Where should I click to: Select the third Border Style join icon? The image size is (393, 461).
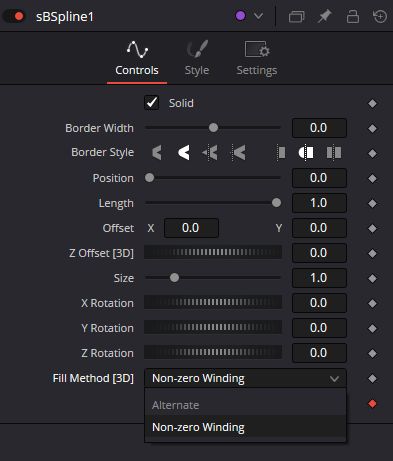point(210,153)
